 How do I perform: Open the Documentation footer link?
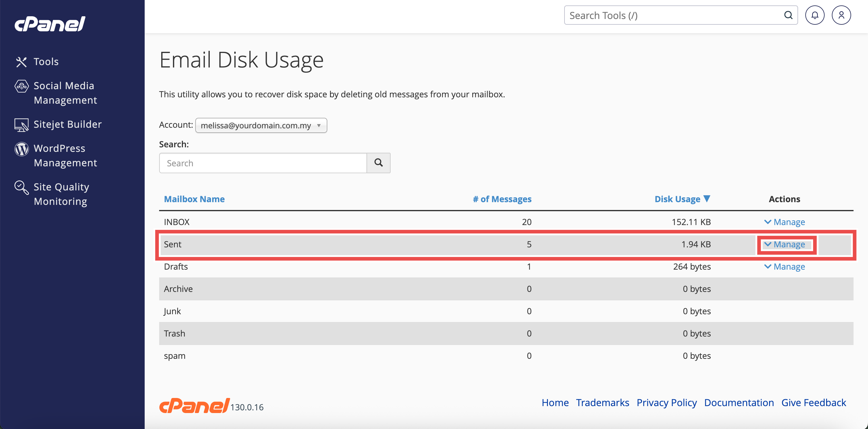point(739,402)
